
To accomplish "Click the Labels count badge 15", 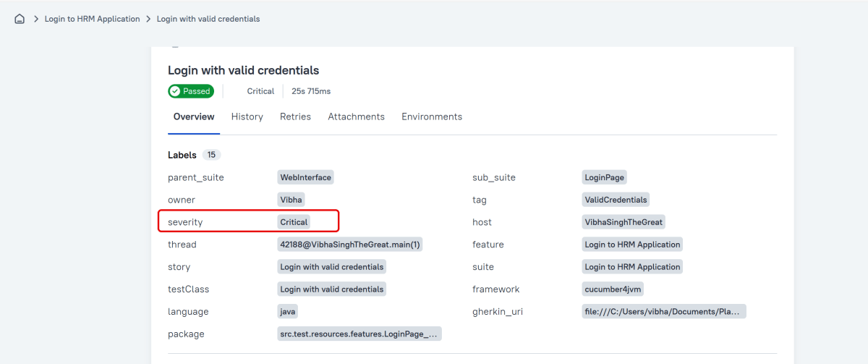I will tap(212, 155).
